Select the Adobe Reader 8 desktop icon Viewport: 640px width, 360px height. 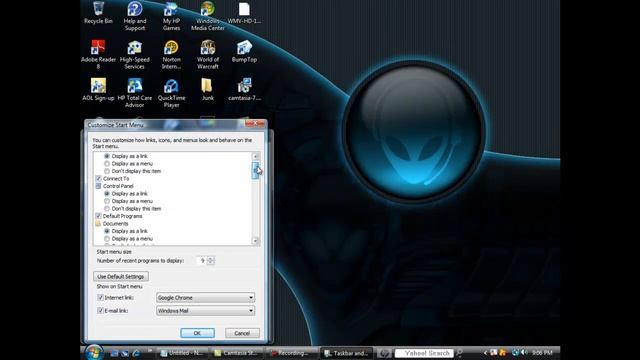[98, 54]
